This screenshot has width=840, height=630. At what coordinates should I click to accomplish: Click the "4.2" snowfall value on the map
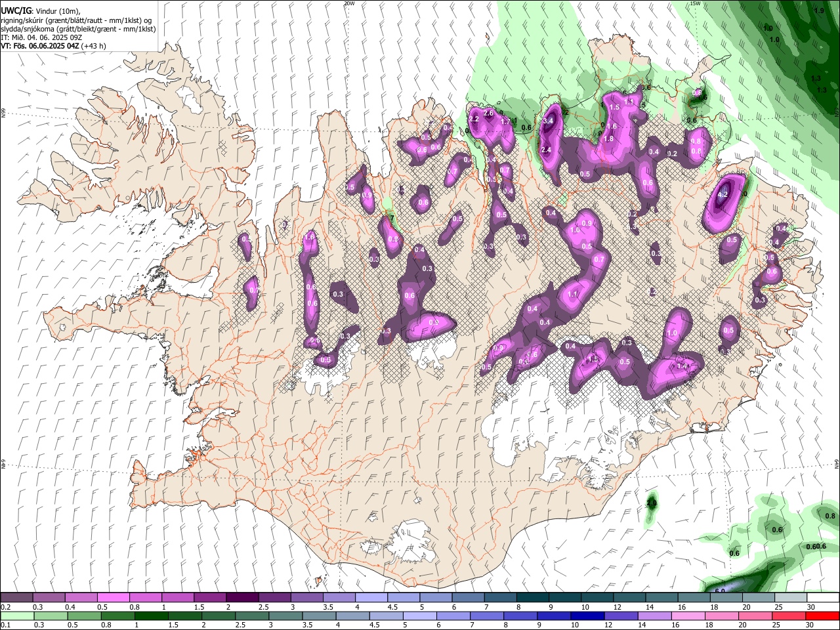tap(723, 195)
